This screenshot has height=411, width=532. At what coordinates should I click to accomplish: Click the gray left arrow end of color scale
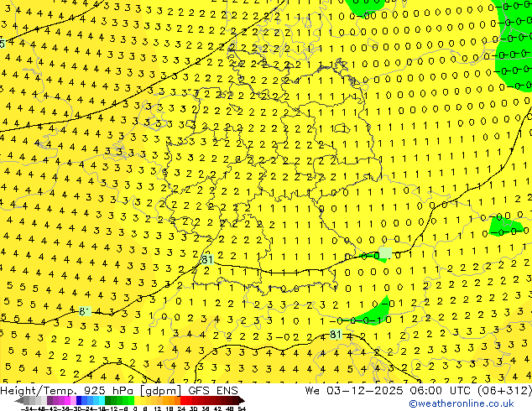click(x=19, y=400)
